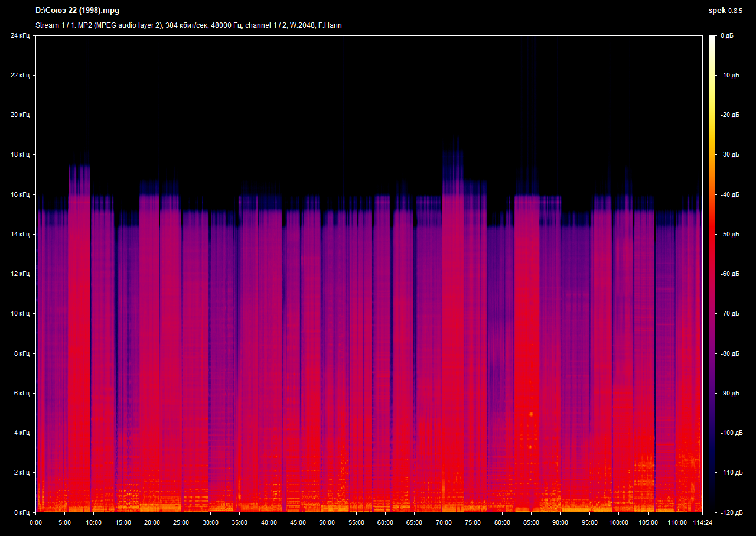Click the -60 дБ label on the scale
Image resolution: width=756 pixels, height=536 pixels.
[729, 274]
